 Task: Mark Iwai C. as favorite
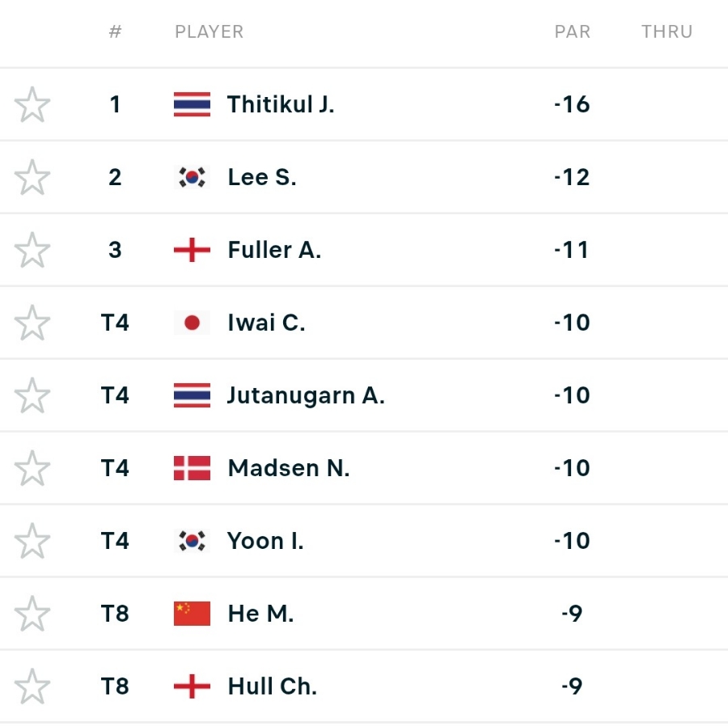[x=32, y=323]
